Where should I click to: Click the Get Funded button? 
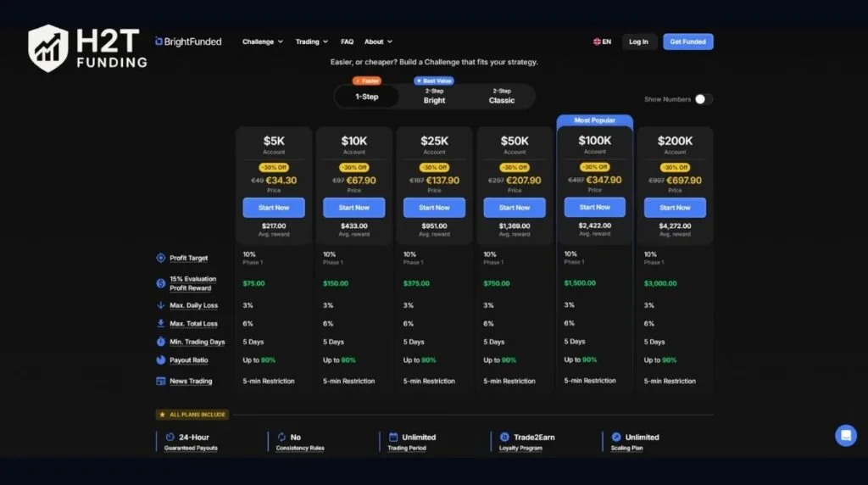tap(688, 42)
